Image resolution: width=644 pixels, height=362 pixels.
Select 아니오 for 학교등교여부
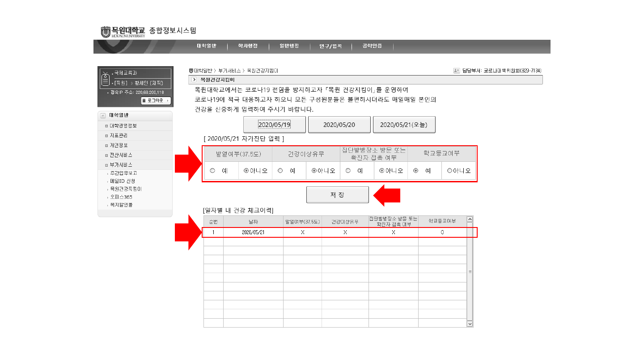[449, 170]
